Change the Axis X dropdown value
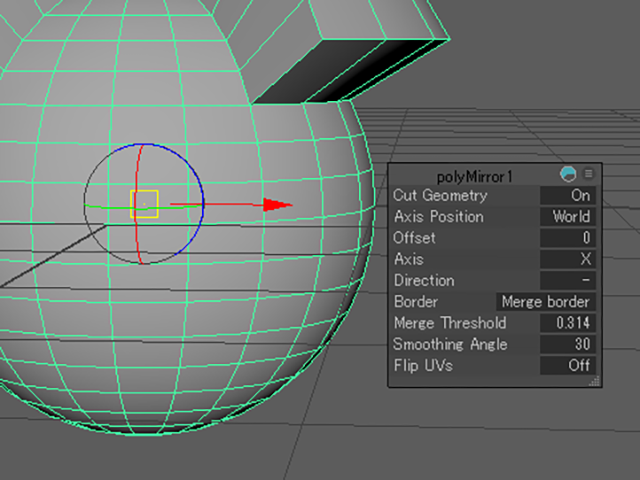The width and height of the screenshot is (640, 480). [x=568, y=259]
